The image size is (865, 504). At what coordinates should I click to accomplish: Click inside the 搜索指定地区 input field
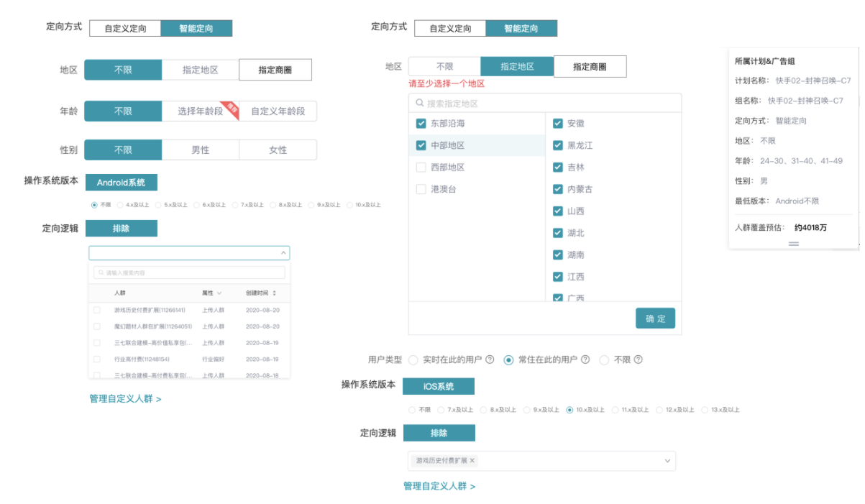click(x=503, y=102)
